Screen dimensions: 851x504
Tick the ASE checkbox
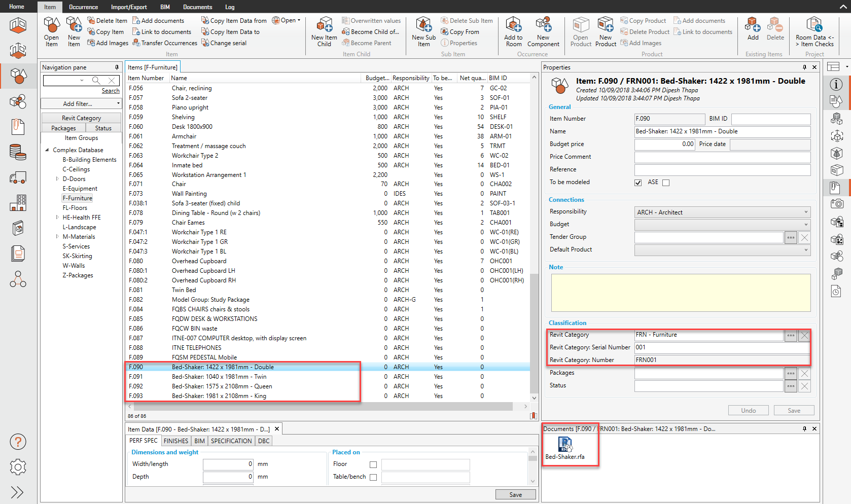pyautogui.click(x=666, y=183)
